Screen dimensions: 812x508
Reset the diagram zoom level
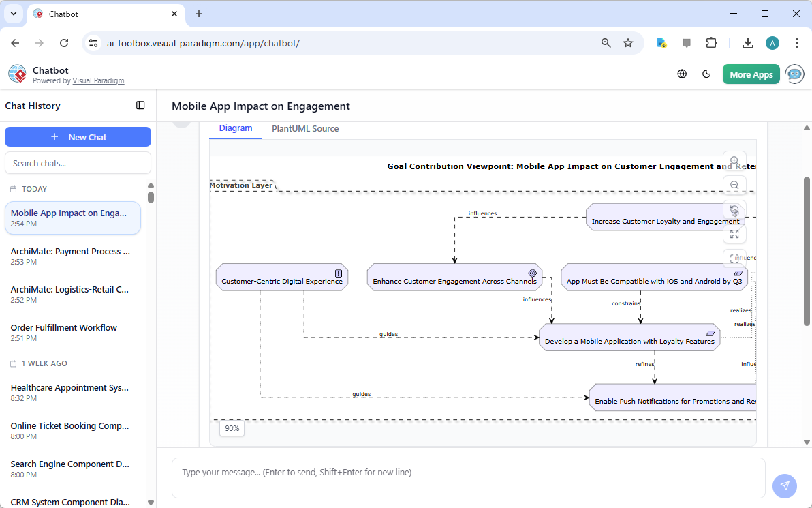pyautogui.click(x=734, y=209)
